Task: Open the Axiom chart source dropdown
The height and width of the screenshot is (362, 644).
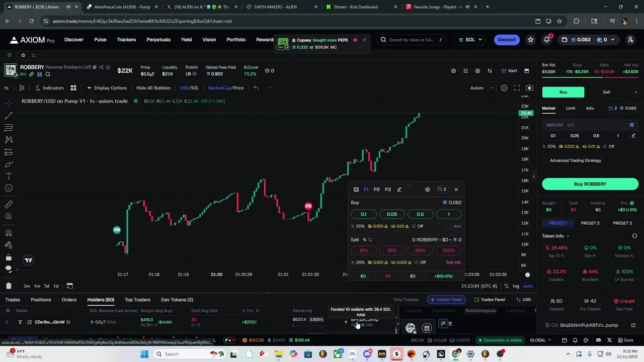Action: pos(481,88)
